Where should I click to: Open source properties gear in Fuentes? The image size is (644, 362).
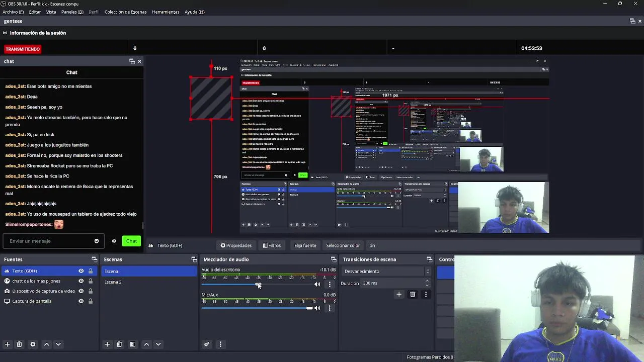point(33,344)
